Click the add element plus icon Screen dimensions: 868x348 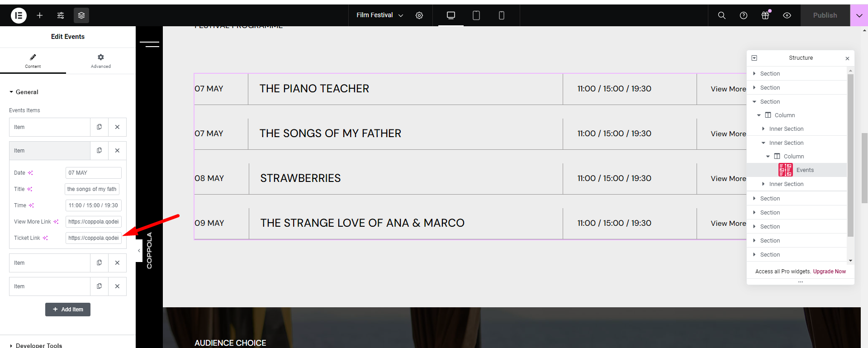pos(40,15)
